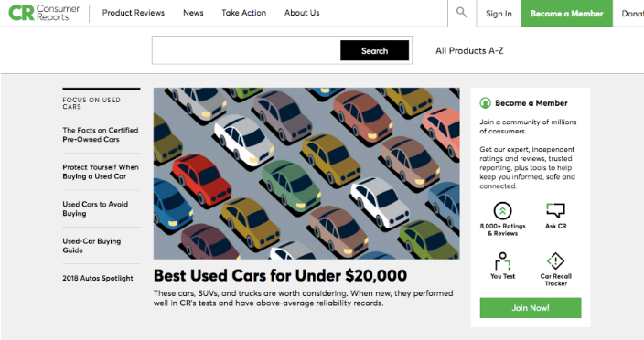Open the All Products A-Z link
Screen dimensions: 644x340
click(469, 50)
